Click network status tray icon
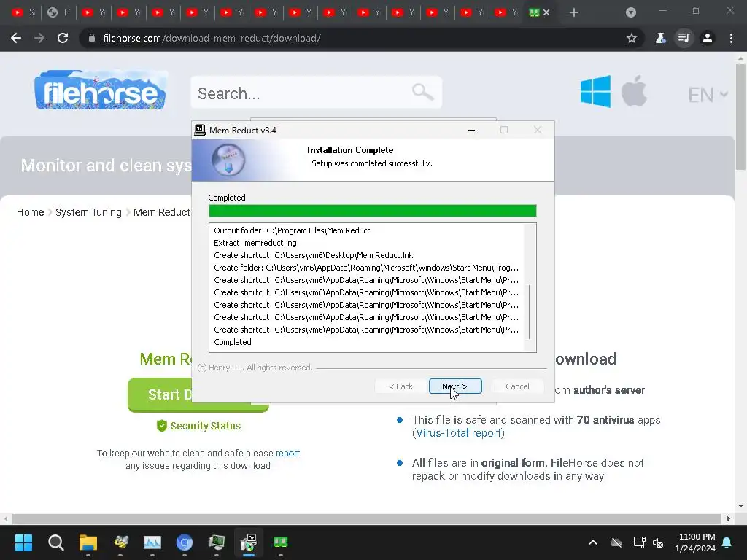The width and height of the screenshot is (747, 560). pos(639,542)
